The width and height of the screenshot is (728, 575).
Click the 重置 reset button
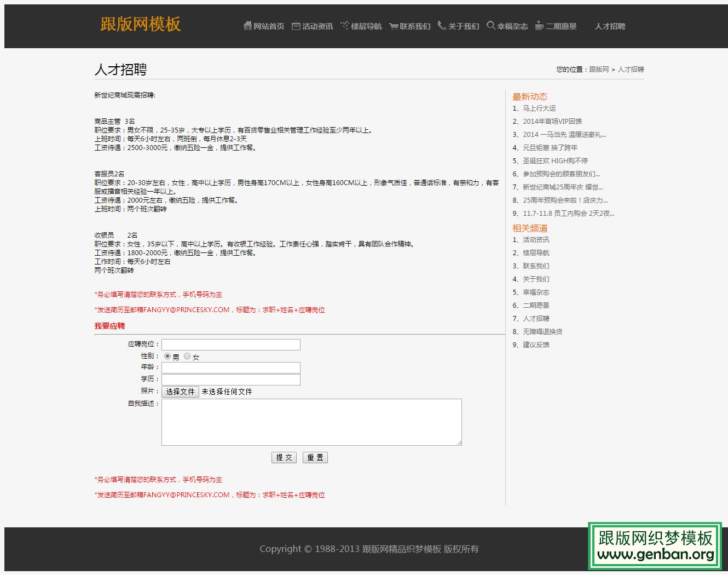[315, 457]
